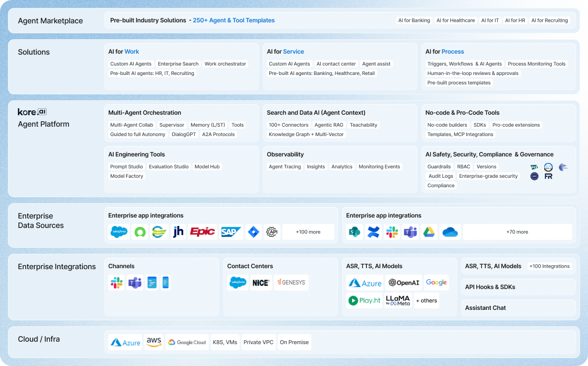
Task: Click the Process Monitoring Tools tag
Action: 537,64
